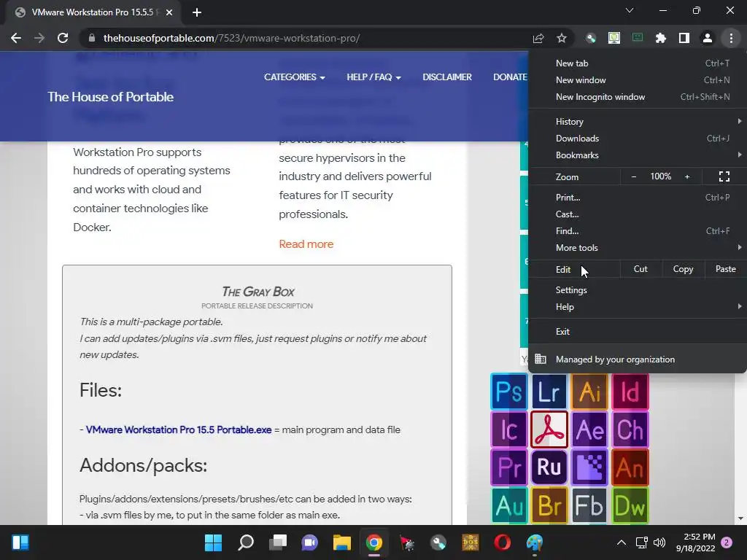747x560 pixels.
Task: Select New tab menu item
Action: [638, 63]
